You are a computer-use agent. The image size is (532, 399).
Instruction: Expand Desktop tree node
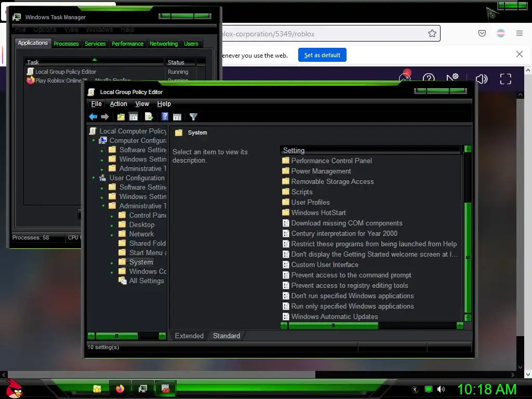(x=112, y=225)
